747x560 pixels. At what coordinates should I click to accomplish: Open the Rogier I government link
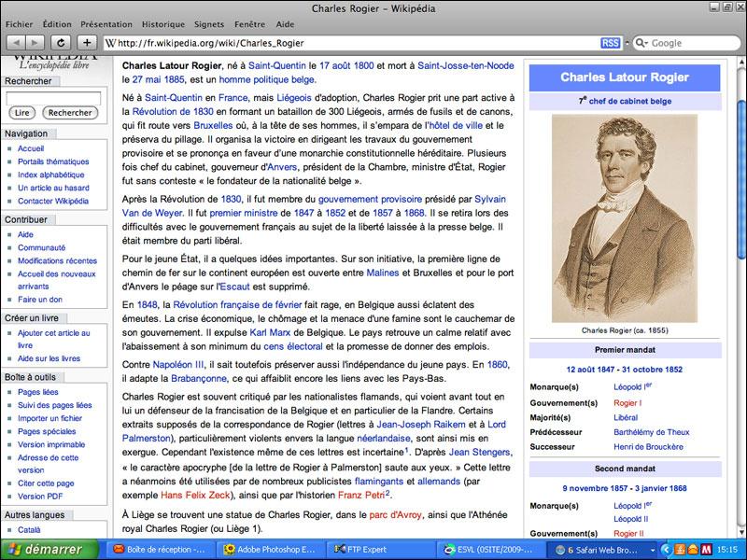pyautogui.click(x=627, y=403)
